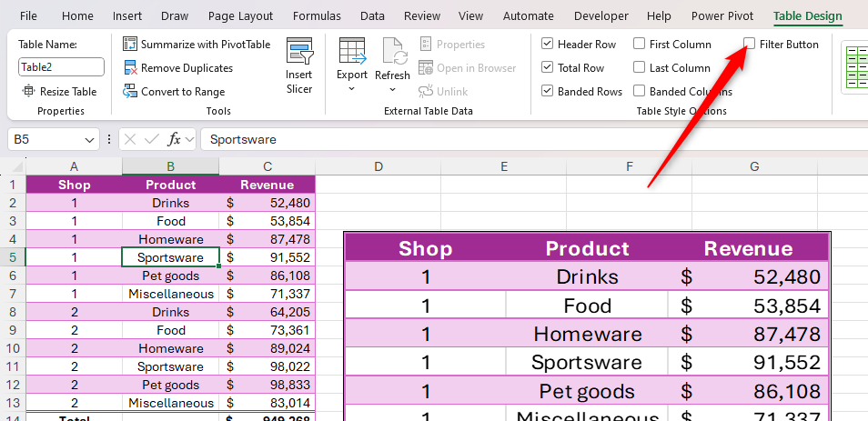Open the Insert Slicer tool
868x421 pixels.
coord(299,65)
